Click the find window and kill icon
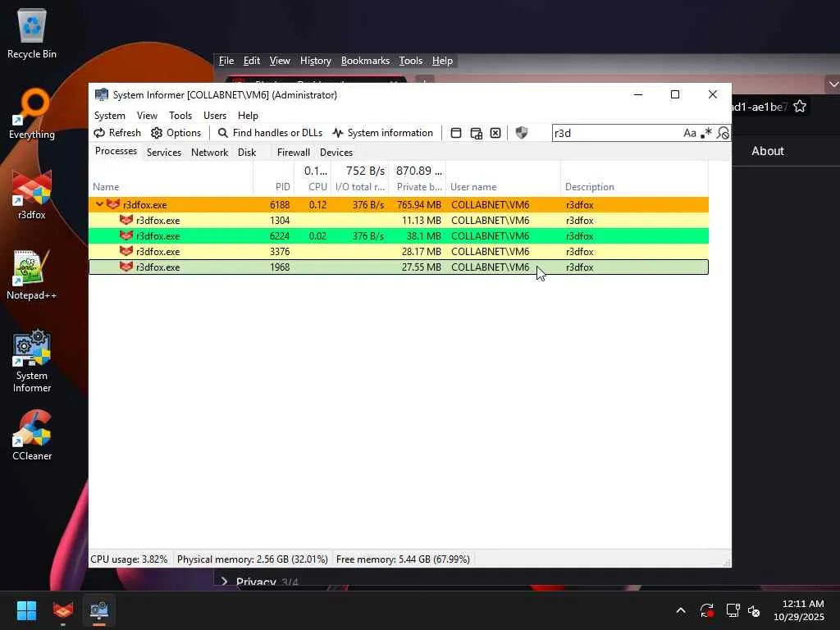Viewport: 840px width, 630px height. (495, 133)
